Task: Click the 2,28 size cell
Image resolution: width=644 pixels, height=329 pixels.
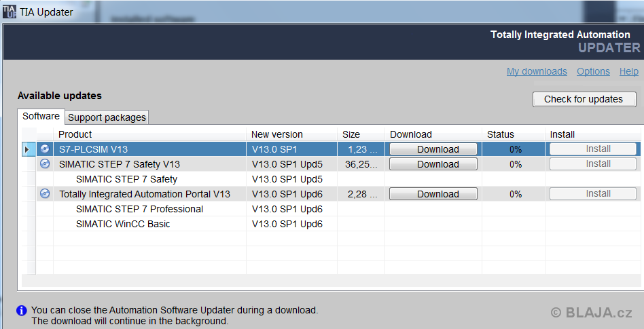Action: click(x=361, y=194)
